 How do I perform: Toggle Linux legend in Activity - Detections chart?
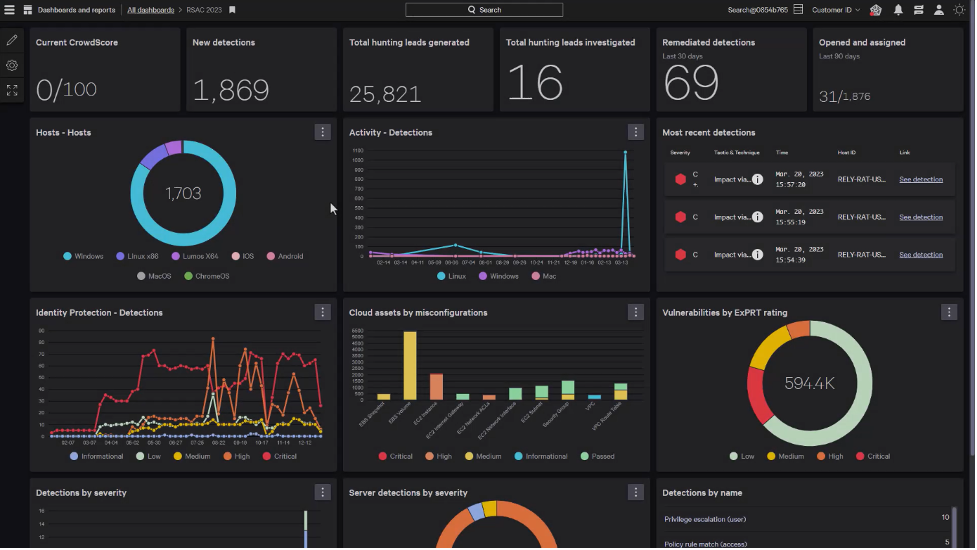pos(452,276)
